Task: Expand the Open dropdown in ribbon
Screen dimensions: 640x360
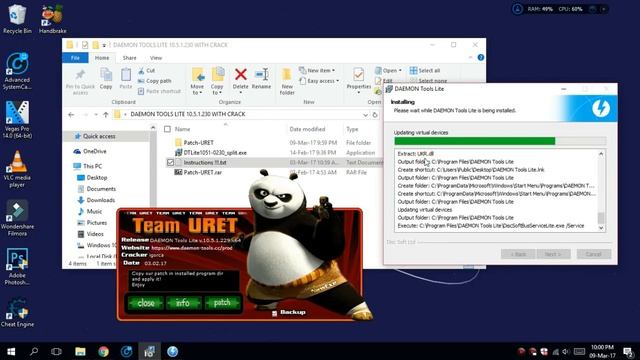Action: pos(388,71)
